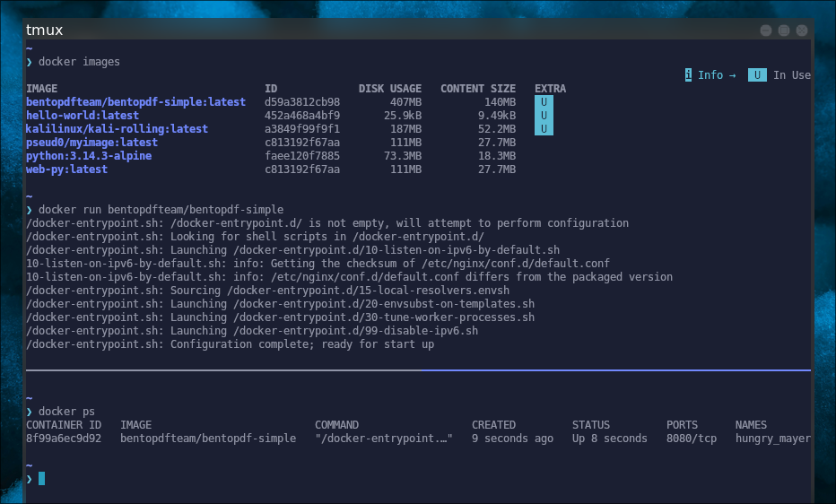The image size is (836, 504).
Task: Click the container ID 8f99a6ec9d92
Action: point(64,439)
